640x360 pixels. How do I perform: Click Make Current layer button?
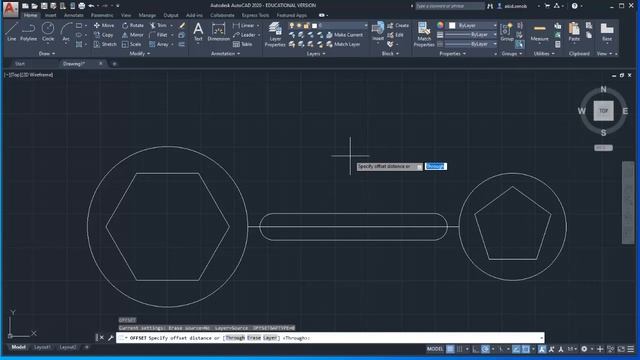tap(344, 35)
